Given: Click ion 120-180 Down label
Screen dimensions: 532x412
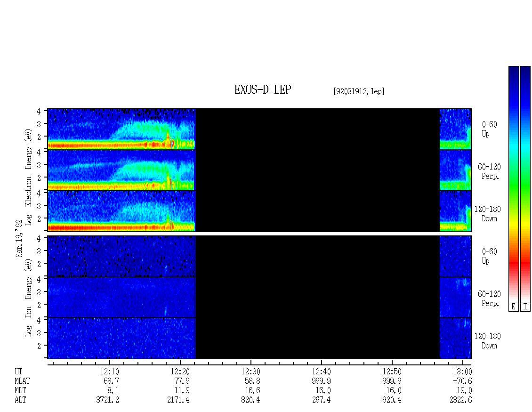Looking at the screenshot, I should [x=488, y=341].
